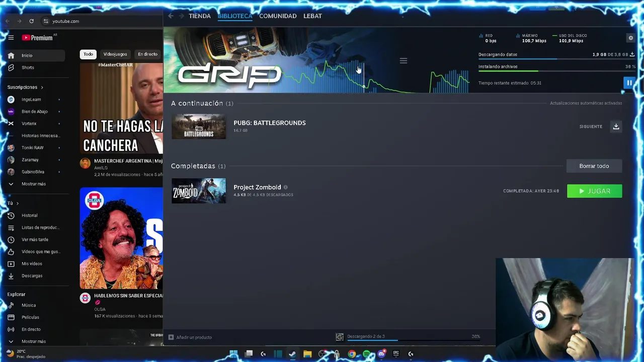644x362 pixels.
Task: Open Descargas in the YouTube sidebar
Action: click(35, 276)
